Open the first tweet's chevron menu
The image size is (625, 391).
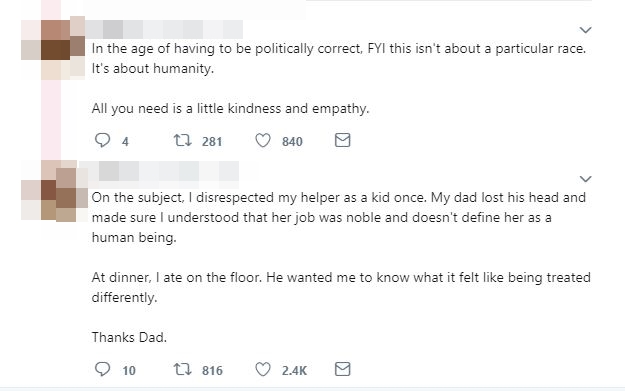pos(585,30)
